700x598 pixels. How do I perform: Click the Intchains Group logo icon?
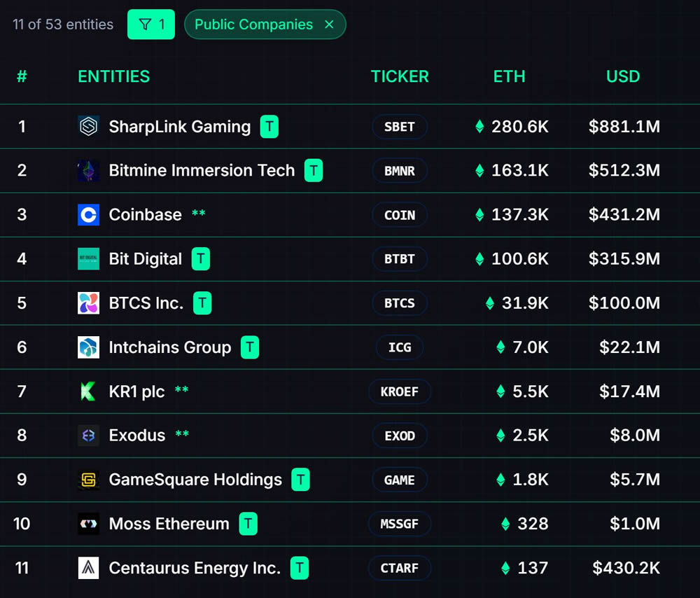coord(88,347)
